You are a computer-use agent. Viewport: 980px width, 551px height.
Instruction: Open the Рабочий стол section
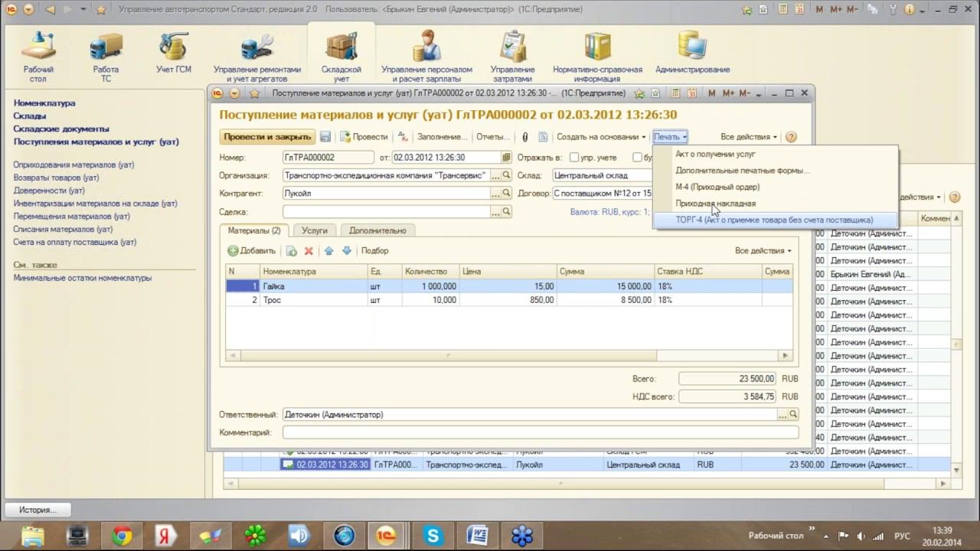tap(38, 57)
